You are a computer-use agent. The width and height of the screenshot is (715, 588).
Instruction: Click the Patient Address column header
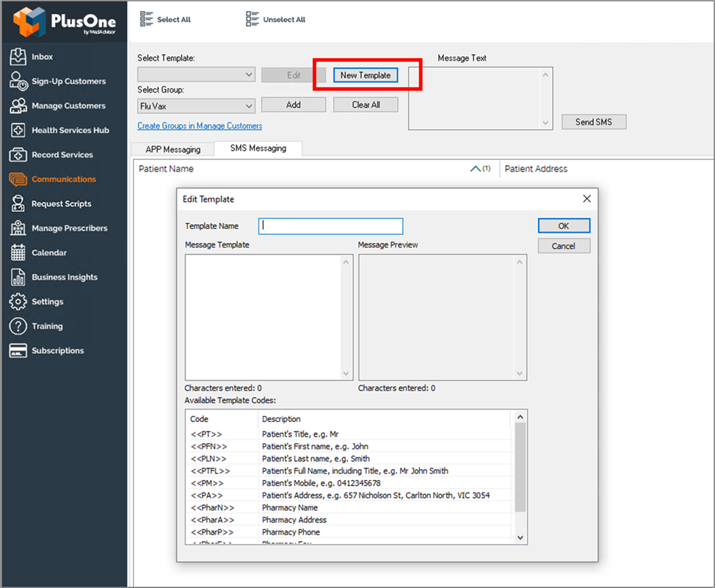tap(536, 169)
